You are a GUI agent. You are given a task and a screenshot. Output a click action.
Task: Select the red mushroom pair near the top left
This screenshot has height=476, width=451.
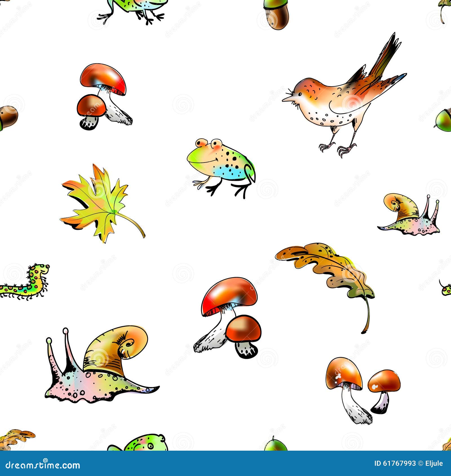[x=104, y=96]
